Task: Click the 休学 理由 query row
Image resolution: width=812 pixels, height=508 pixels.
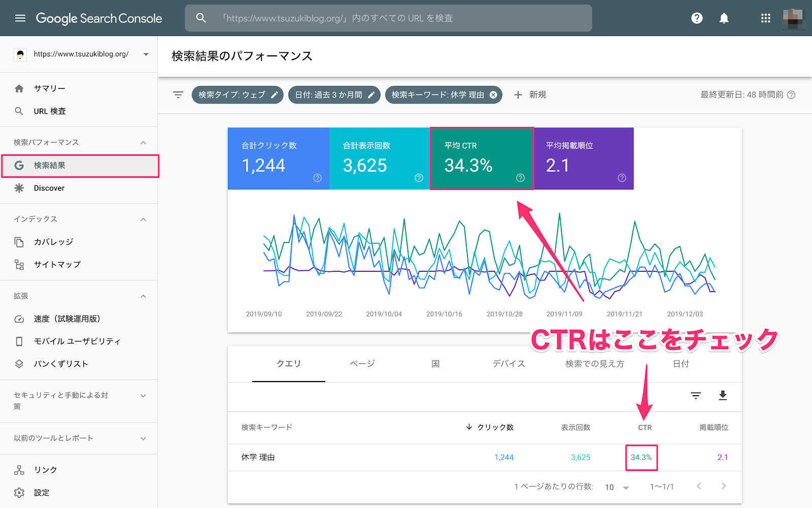Action: pos(485,457)
